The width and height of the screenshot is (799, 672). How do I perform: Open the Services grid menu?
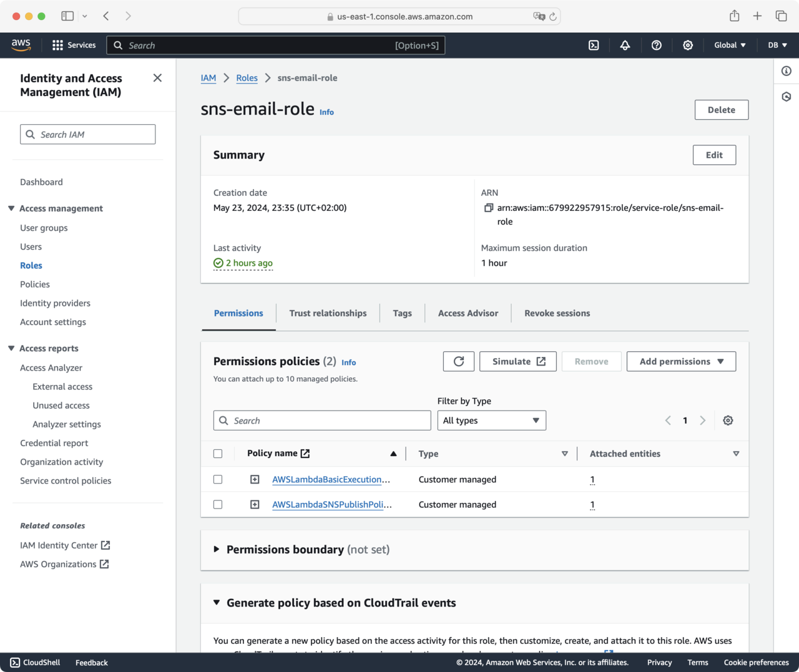(74, 45)
